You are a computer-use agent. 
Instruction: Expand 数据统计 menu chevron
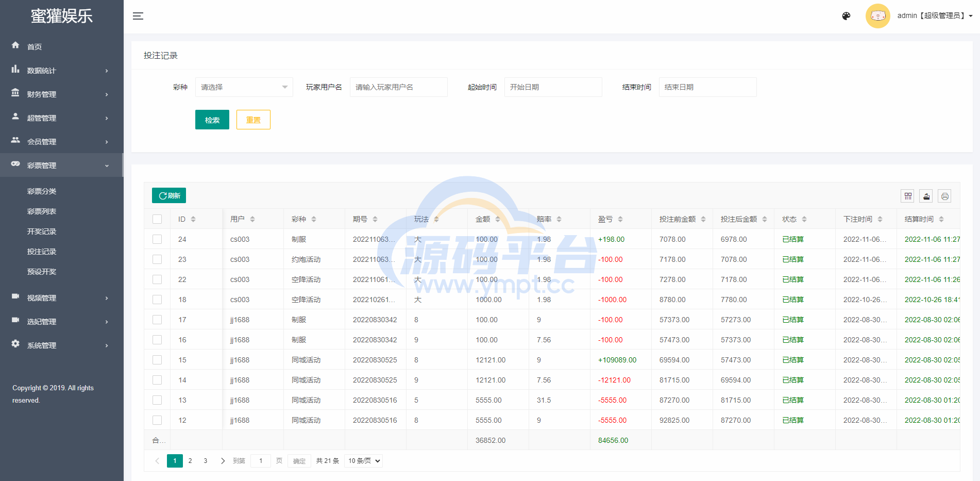coord(107,71)
